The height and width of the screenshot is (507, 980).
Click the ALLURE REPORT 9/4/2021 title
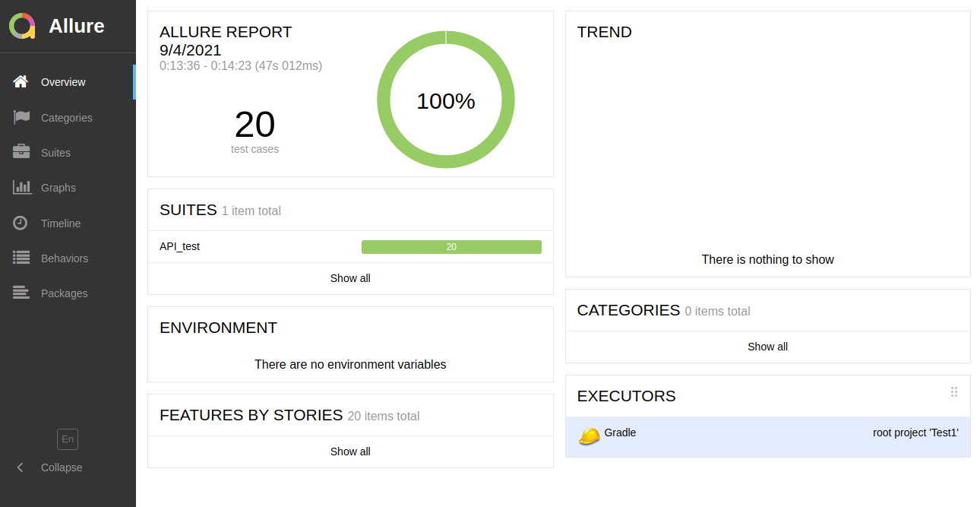(x=226, y=41)
